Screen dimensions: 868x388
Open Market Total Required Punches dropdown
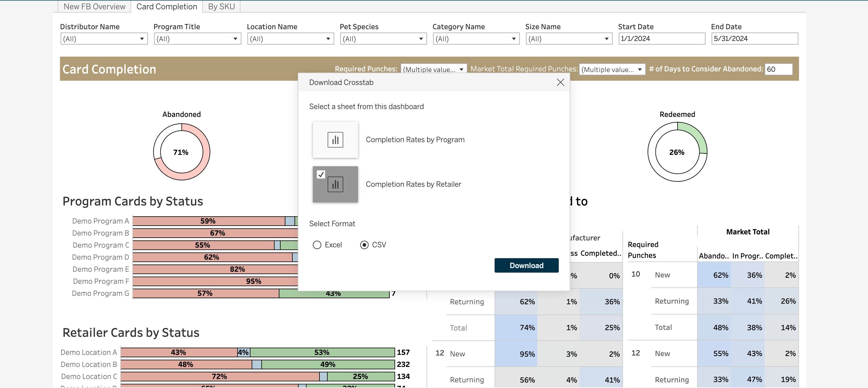point(612,69)
